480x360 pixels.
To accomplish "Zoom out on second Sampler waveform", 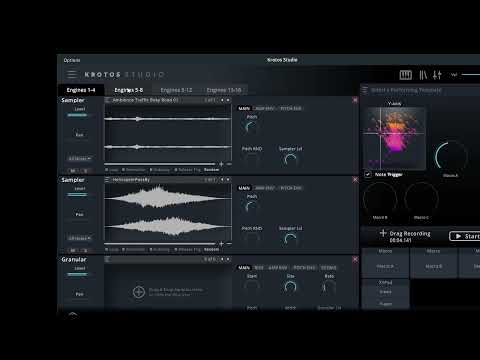I will point(229,244).
